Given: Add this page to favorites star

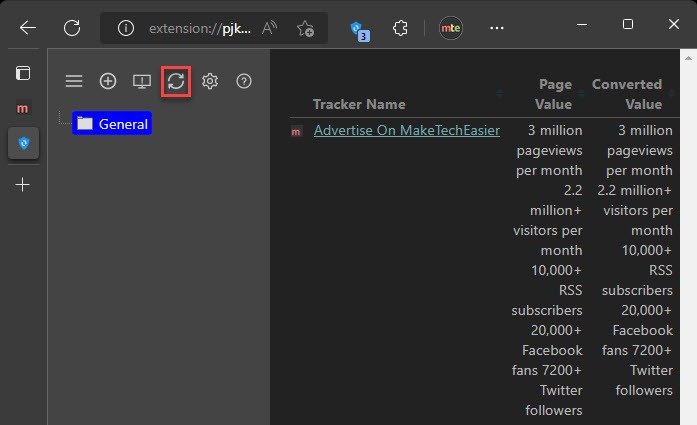Looking at the screenshot, I should click(305, 28).
